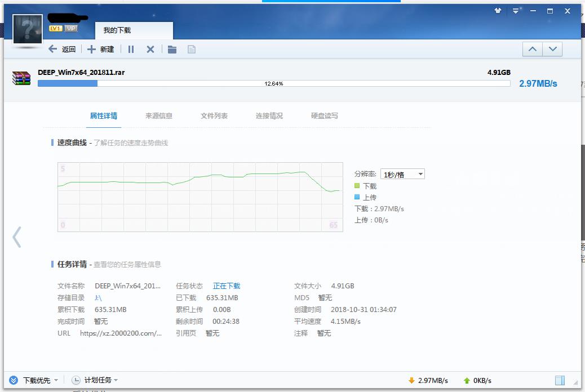Click the document file icon in the toolbar
The height and width of the screenshot is (392, 585).
tap(192, 49)
